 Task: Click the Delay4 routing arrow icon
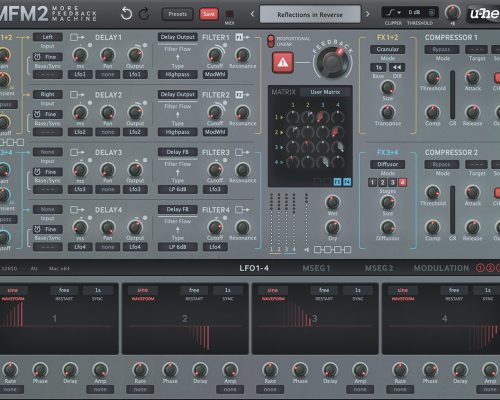click(x=77, y=210)
